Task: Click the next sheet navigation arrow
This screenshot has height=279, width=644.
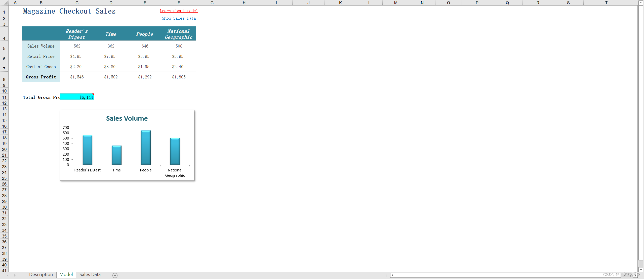Action: (15, 275)
